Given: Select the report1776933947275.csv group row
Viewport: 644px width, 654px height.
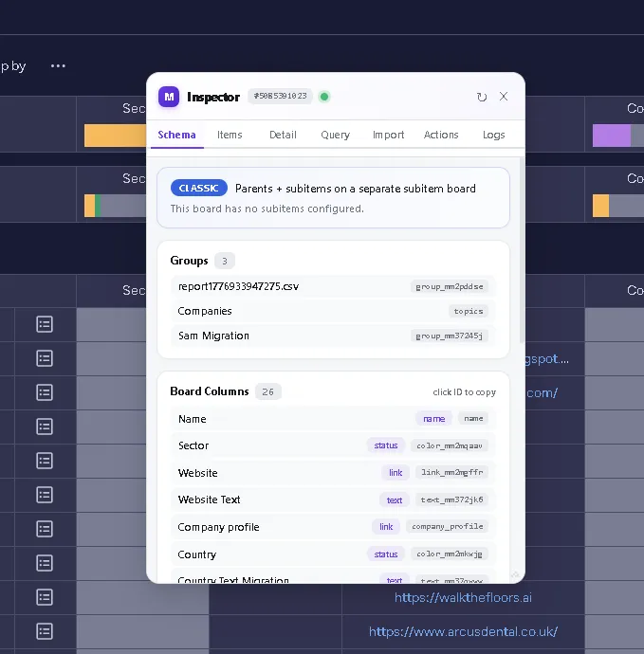Looking at the screenshot, I should [x=333, y=286].
